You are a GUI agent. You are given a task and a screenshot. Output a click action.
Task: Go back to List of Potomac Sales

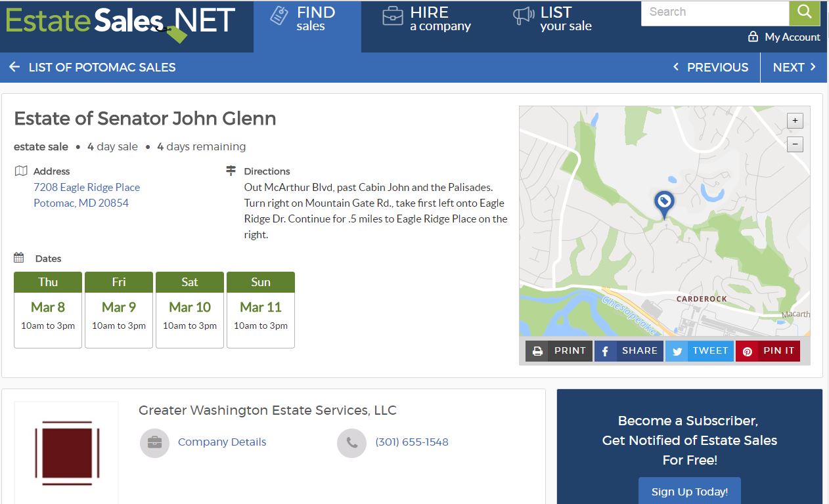coord(93,67)
